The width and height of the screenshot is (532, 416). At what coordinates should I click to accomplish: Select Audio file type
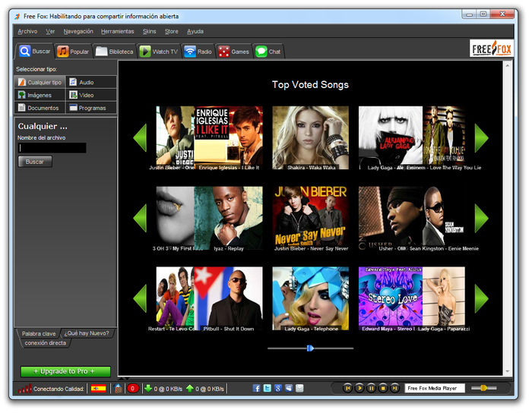point(91,82)
